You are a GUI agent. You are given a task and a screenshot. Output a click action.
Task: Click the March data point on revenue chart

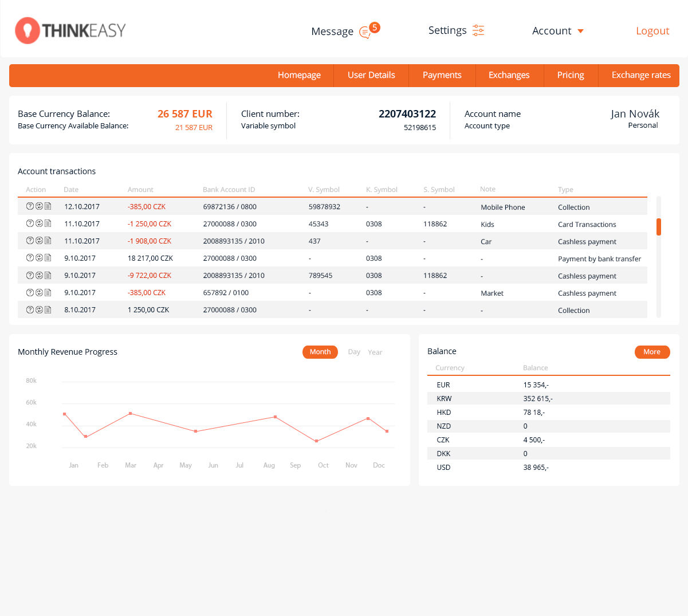(x=131, y=413)
